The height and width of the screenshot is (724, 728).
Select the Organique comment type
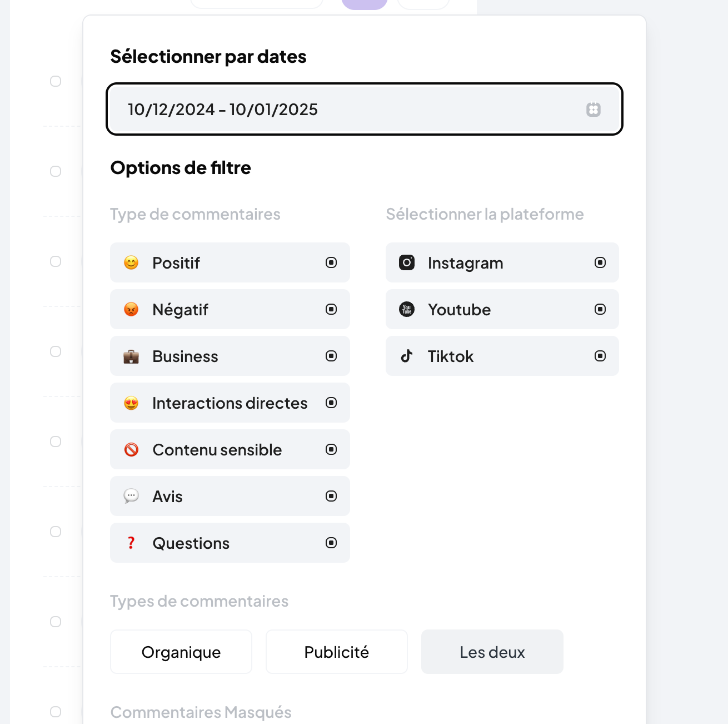point(181,652)
